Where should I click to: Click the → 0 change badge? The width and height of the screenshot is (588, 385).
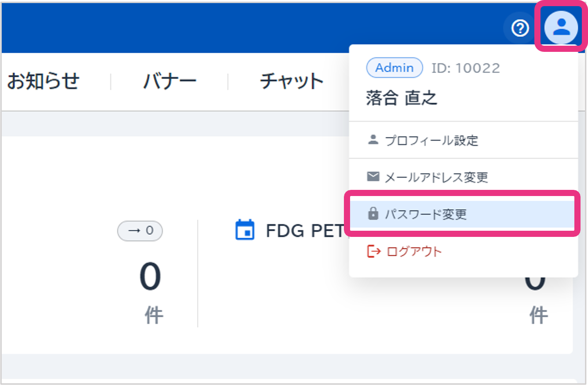tap(140, 231)
